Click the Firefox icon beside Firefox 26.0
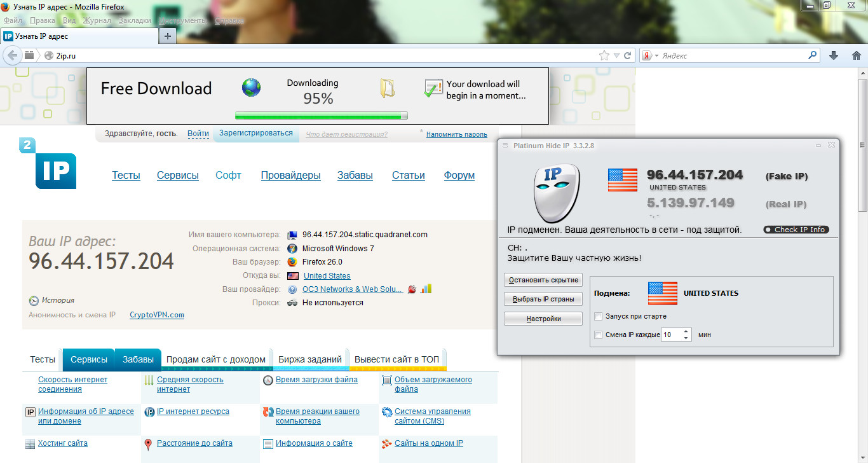The height and width of the screenshot is (463, 868). pos(292,262)
